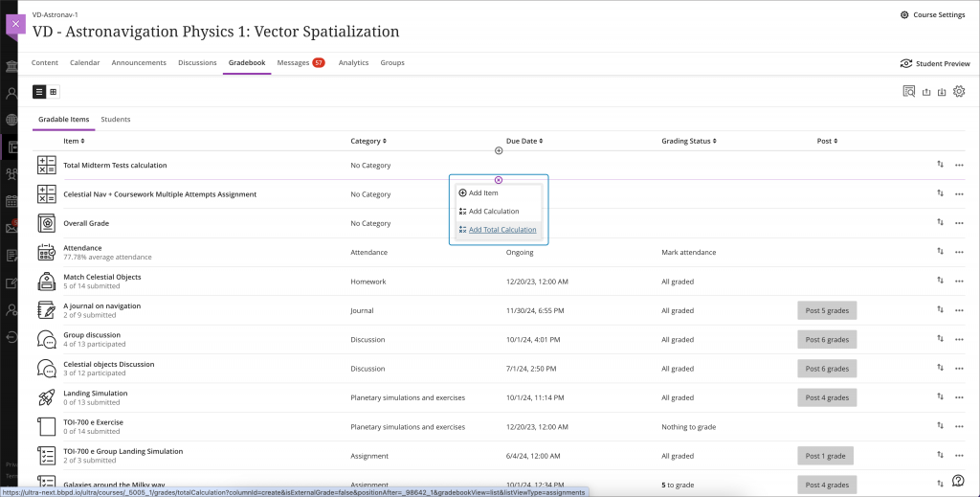The width and height of the screenshot is (980, 497).
Task: Close the purple X course panel button
Action: [x=15, y=24]
